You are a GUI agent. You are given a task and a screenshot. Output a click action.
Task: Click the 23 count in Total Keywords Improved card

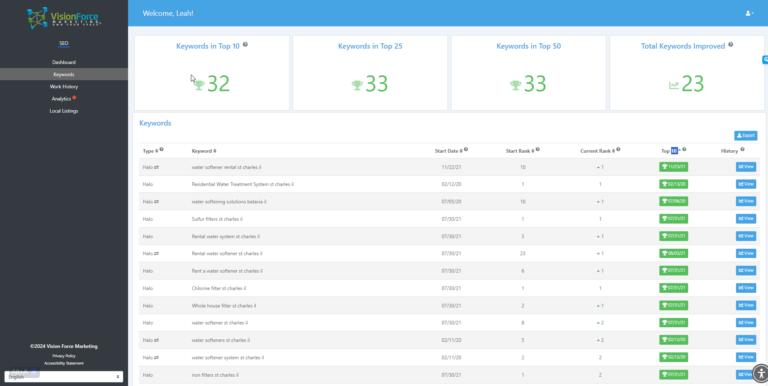pyautogui.click(x=693, y=84)
